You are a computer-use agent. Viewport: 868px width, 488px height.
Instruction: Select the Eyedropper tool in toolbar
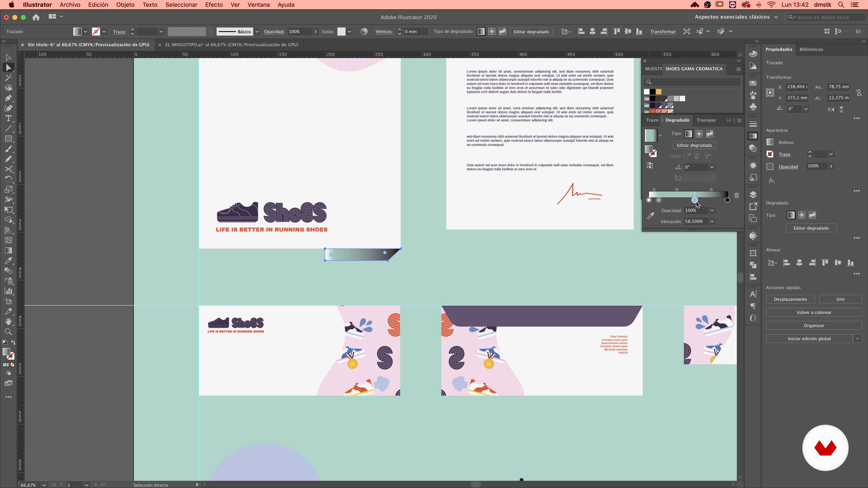click(8, 261)
